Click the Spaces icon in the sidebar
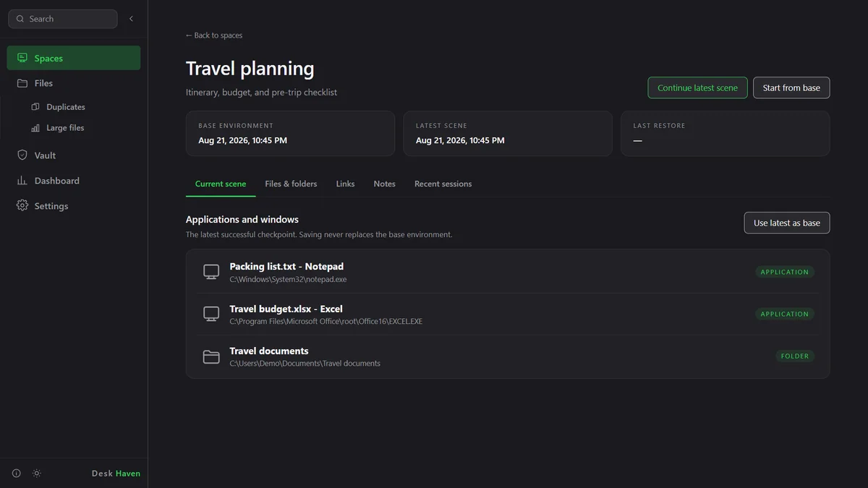 (x=22, y=58)
